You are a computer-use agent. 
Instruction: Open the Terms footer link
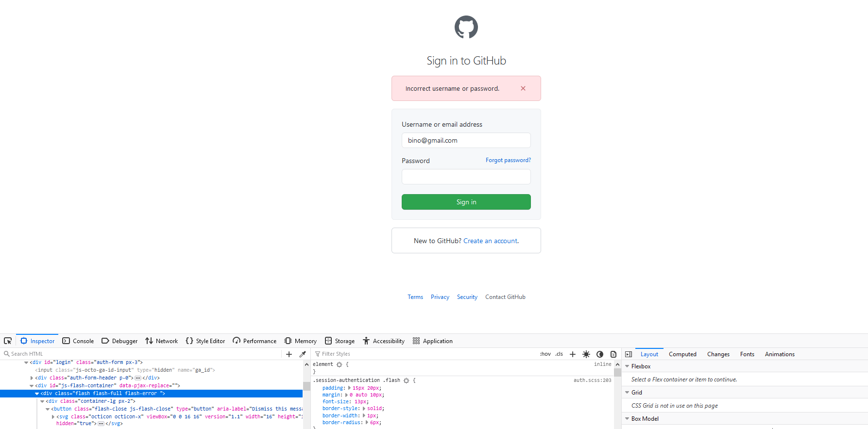click(415, 297)
